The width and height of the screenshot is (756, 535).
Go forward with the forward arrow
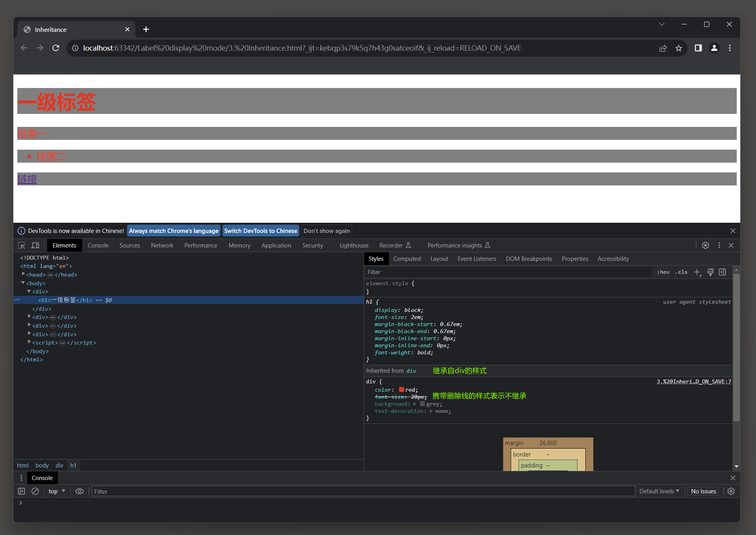(40, 48)
